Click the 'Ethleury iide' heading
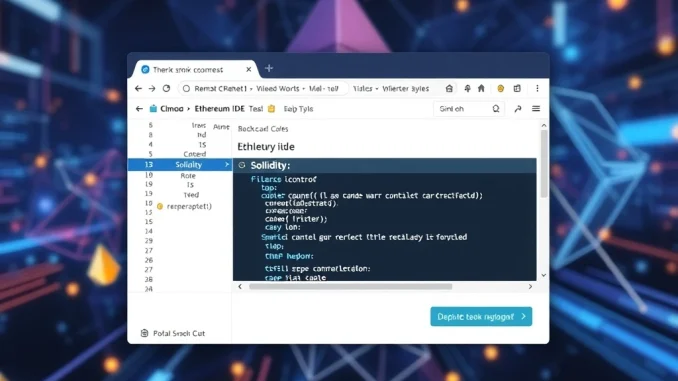 click(x=266, y=147)
